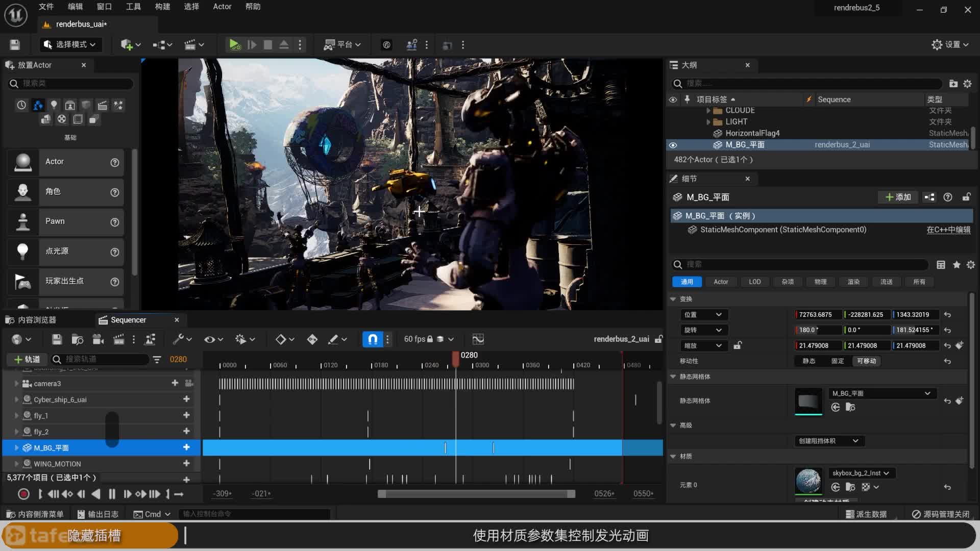Select the 渲染 filter tab in Details
Viewport: 980px width, 551px height.
(x=853, y=282)
